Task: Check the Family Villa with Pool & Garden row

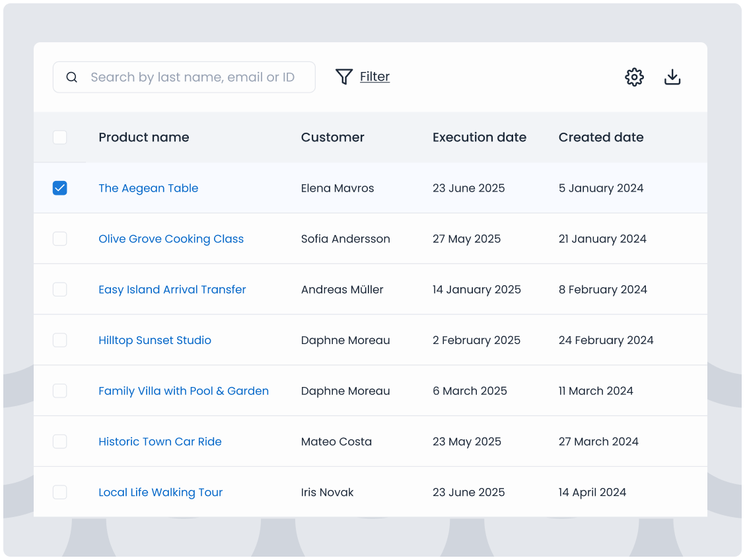Action: (60, 391)
